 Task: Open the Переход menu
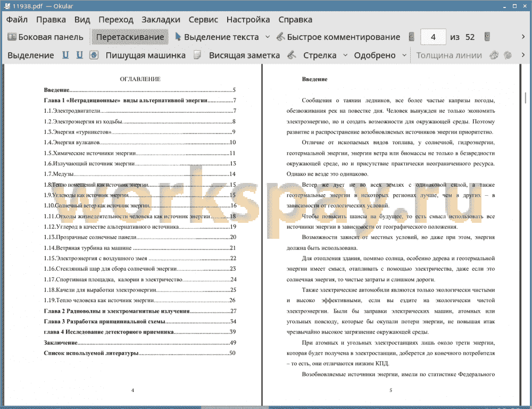click(115, 20)
